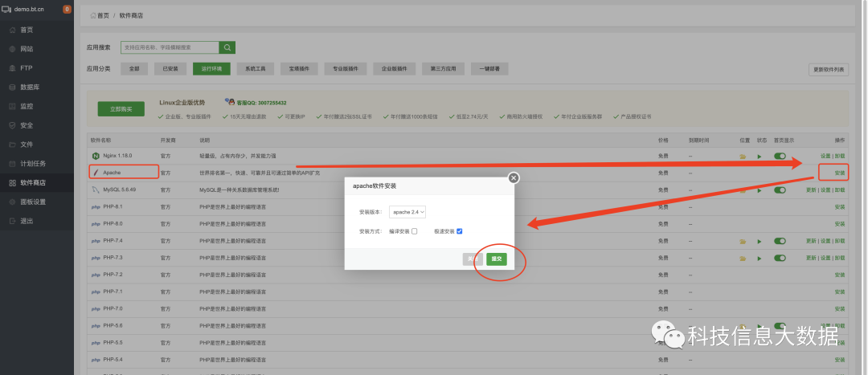This screenshot has height=375, width=868.
Task: Click 安装 link in PHP-7.0 row
Action: click(840, 308)
